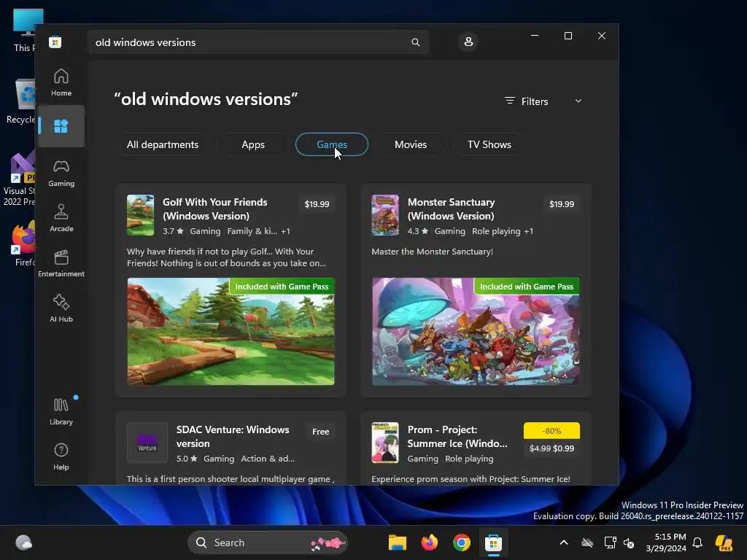Click "Included with Game Pass" badge on Monster image

pyautogui.click(x=527, y=286)
